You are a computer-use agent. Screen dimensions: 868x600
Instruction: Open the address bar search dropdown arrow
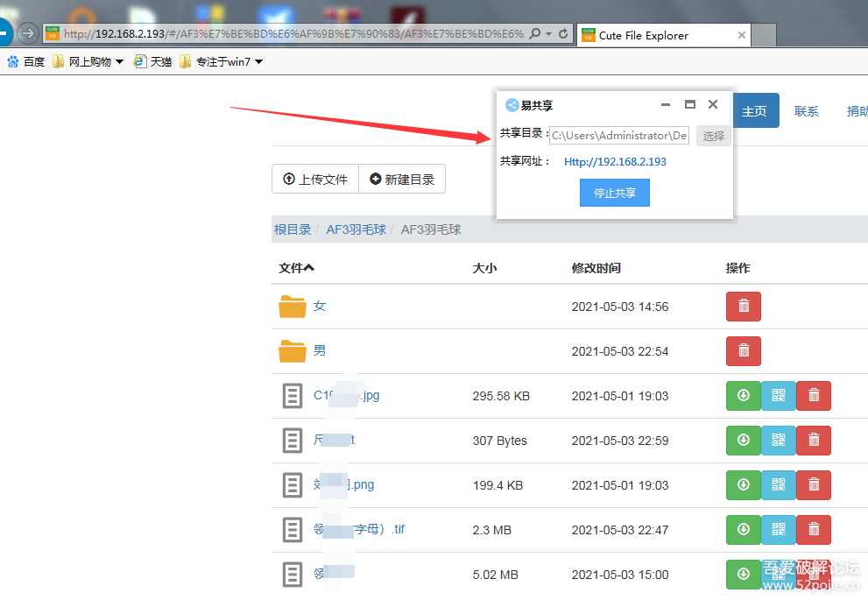click(549, 34)
